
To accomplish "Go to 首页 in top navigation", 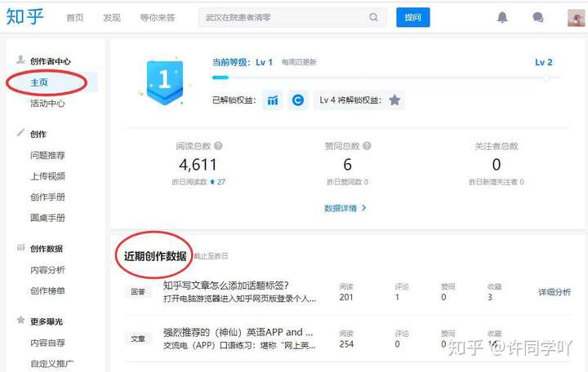I will (75, 18).
